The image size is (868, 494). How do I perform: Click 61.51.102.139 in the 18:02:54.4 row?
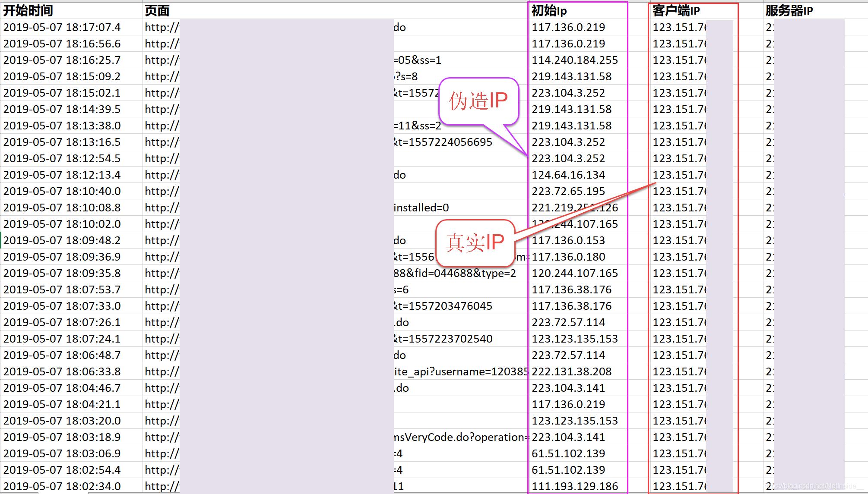[568, 470]
